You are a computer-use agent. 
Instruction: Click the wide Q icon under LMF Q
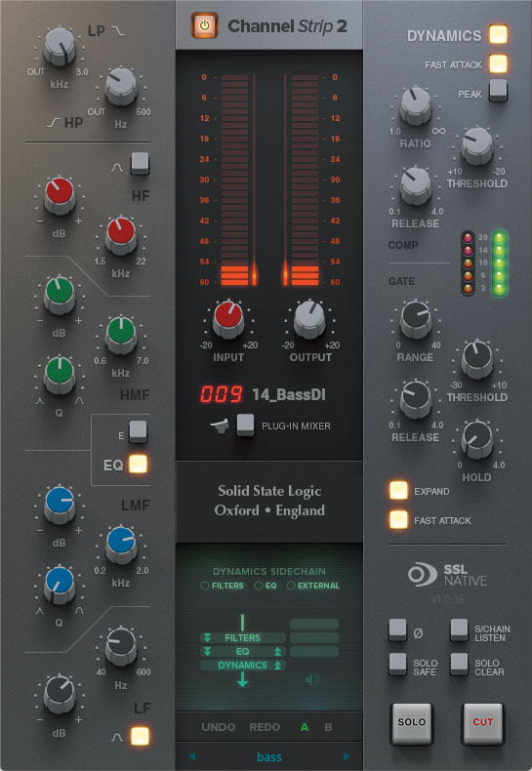(79, 610)
